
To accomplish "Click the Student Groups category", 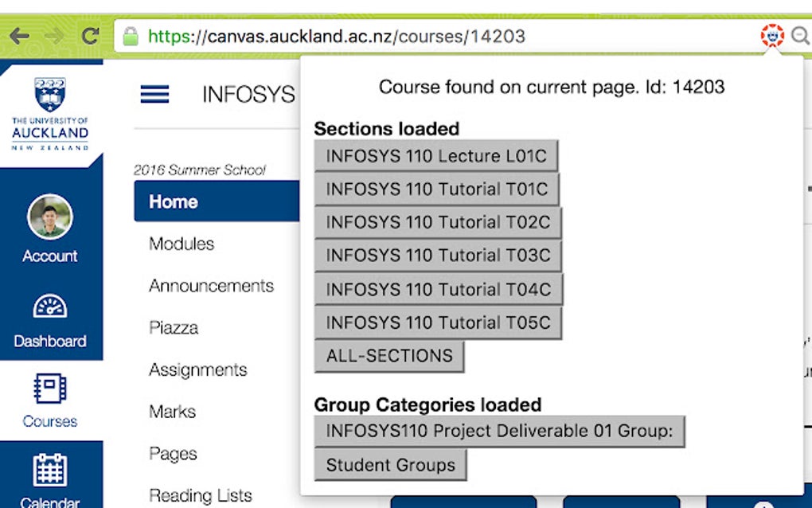I will (x=388, y=464).
